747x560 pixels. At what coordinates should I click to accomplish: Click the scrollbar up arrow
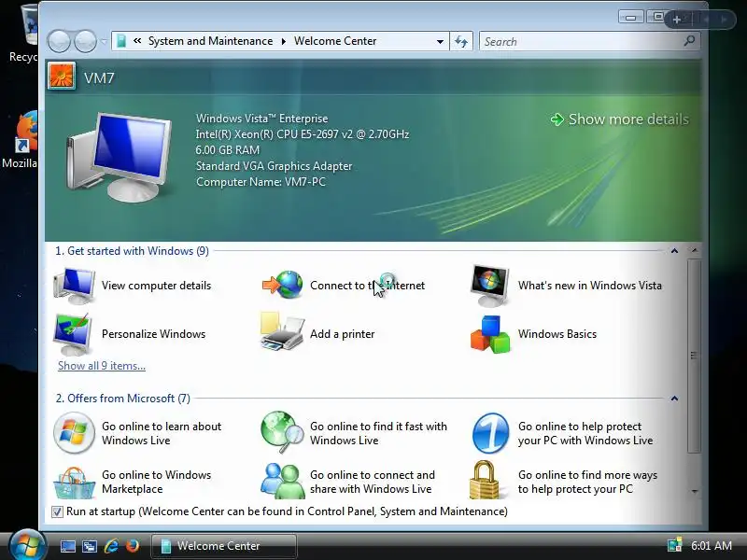(694, 250)
